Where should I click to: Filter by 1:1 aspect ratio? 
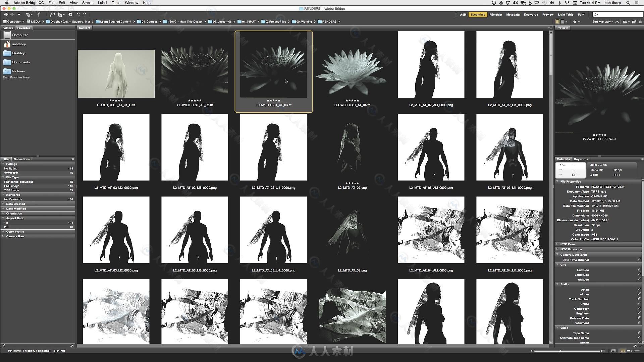coord(38,223)
